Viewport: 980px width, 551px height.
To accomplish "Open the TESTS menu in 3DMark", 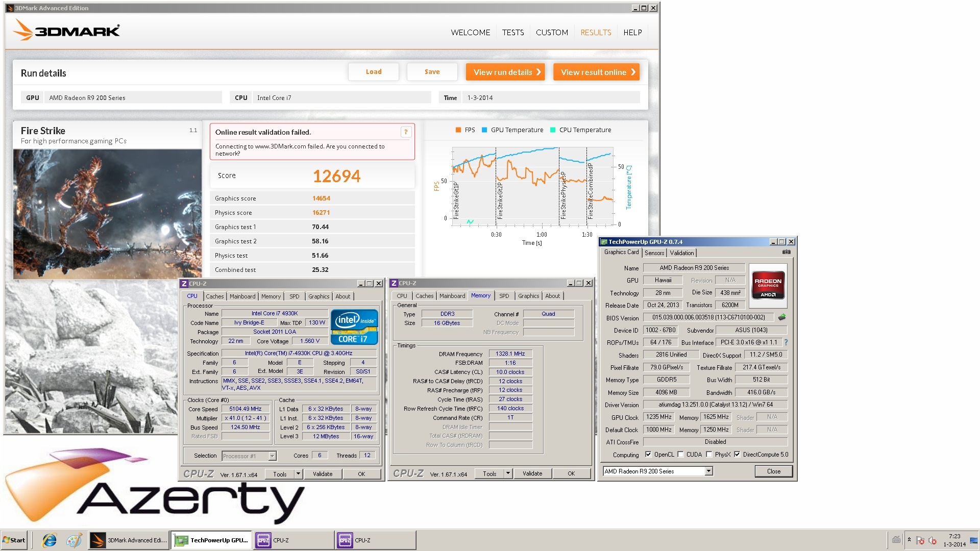I will (512, 32).
